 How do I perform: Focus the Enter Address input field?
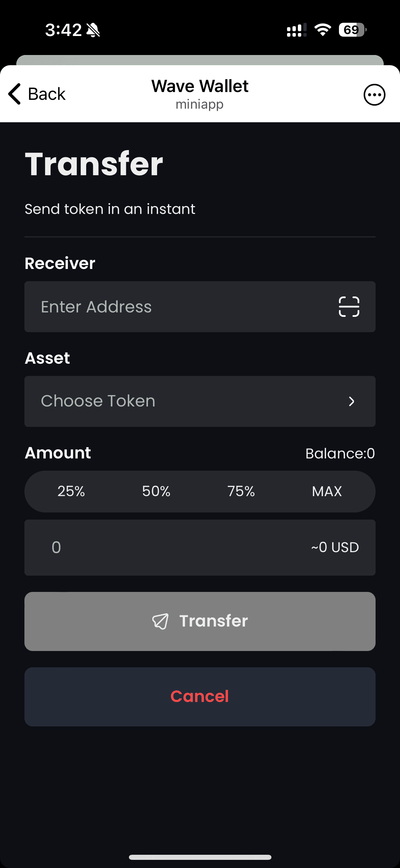pos(200,307)
